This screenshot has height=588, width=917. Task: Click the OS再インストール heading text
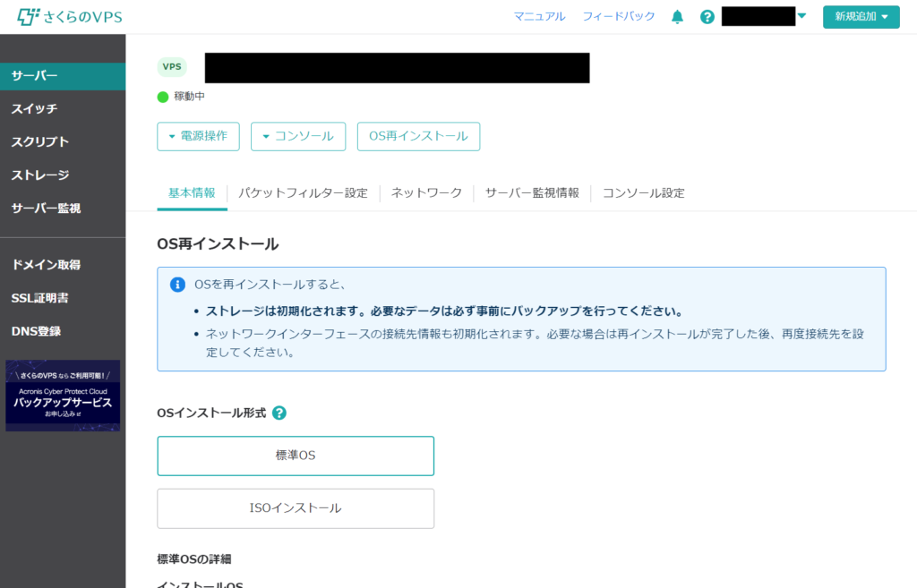coord(218,243)
